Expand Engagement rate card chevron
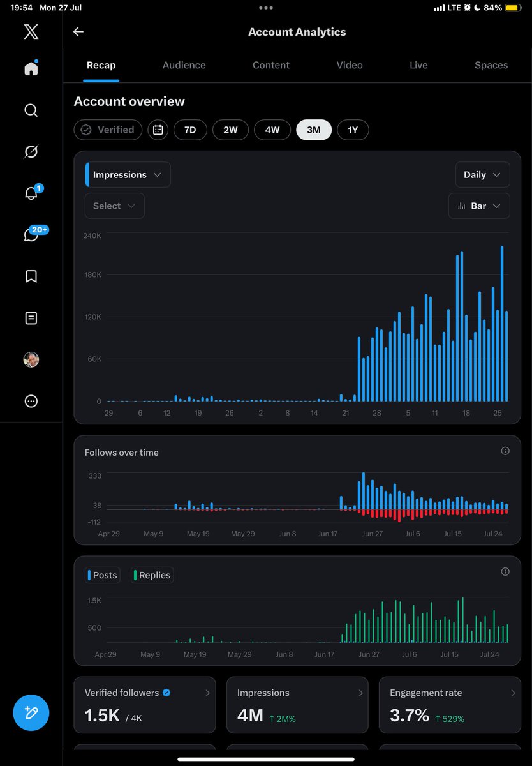This screenshot has height=766, width=532. 513,693
